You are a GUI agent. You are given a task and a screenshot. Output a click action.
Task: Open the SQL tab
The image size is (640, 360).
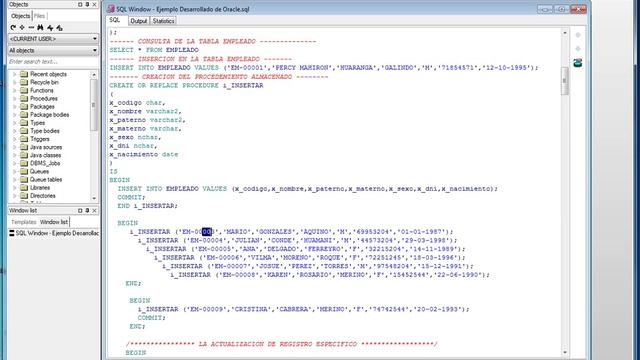[115, 20]
